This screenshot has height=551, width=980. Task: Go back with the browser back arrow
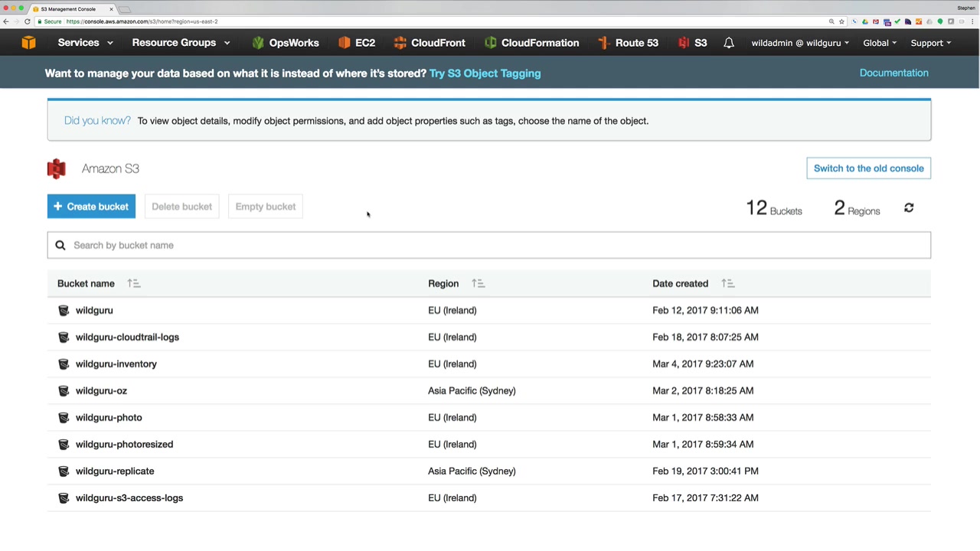click(x=6, y=21)
